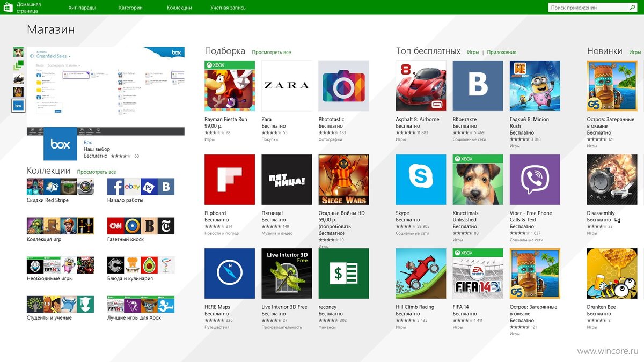Click the Игры link beside Новинки
The image size is (644, 362).
coord(635,52)
